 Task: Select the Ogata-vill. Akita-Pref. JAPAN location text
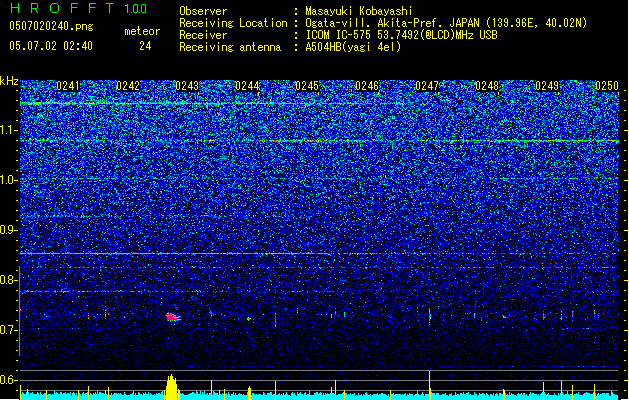click(x=446, y=23)
